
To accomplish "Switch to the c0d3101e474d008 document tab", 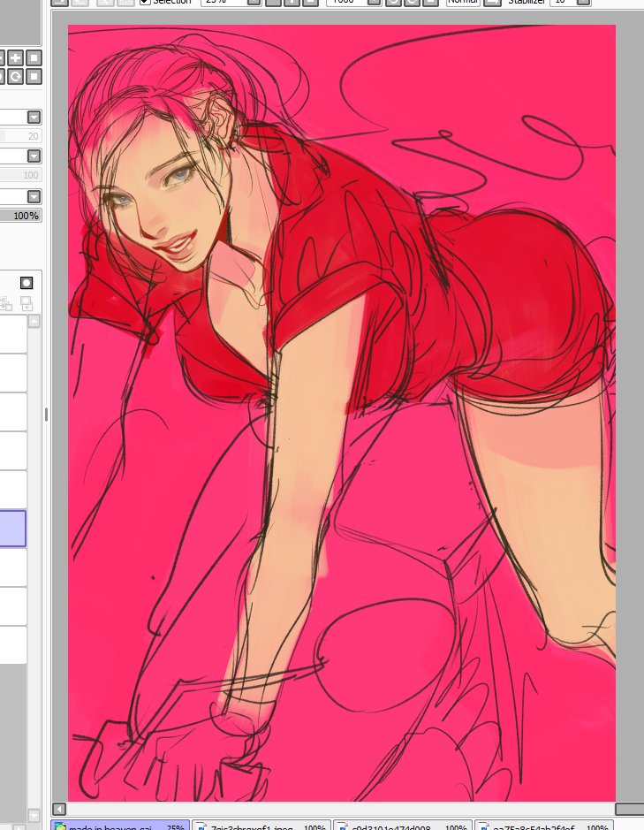I will click(x=403, y=826).
